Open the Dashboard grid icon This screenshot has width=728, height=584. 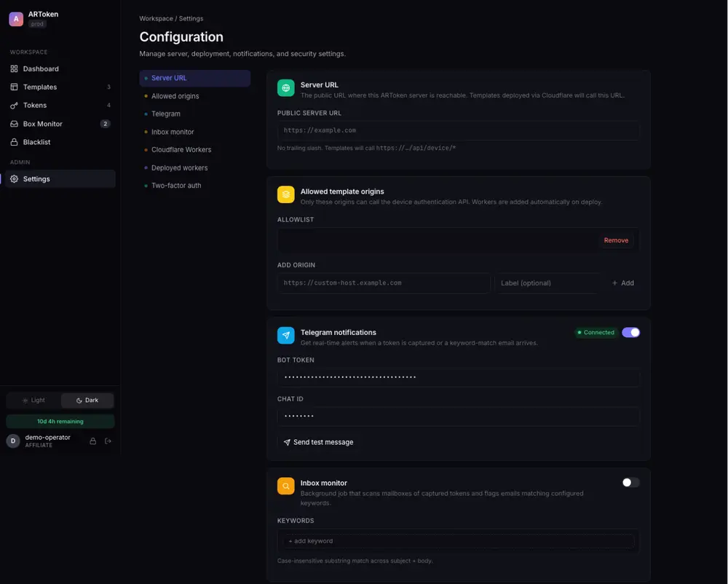click(x=14, y=68)
